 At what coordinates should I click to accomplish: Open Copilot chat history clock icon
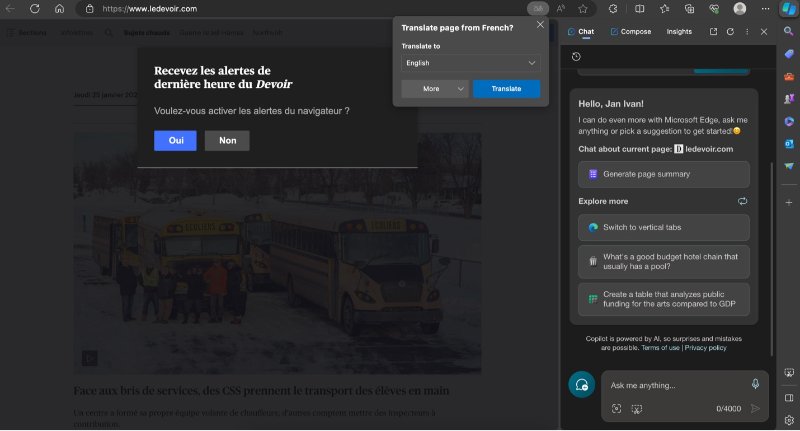(x=576, y=57)
